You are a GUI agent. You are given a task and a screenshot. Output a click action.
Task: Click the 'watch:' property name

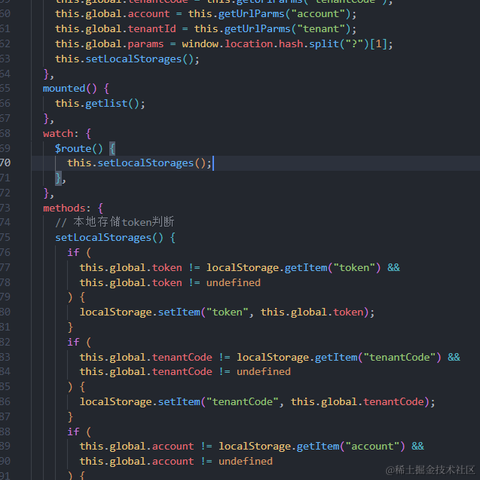tap(60, 134)
